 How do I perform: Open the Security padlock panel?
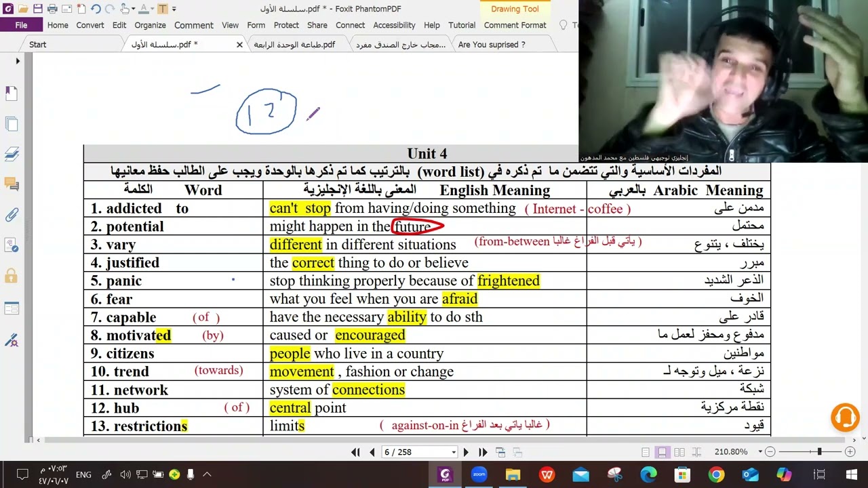11,276
